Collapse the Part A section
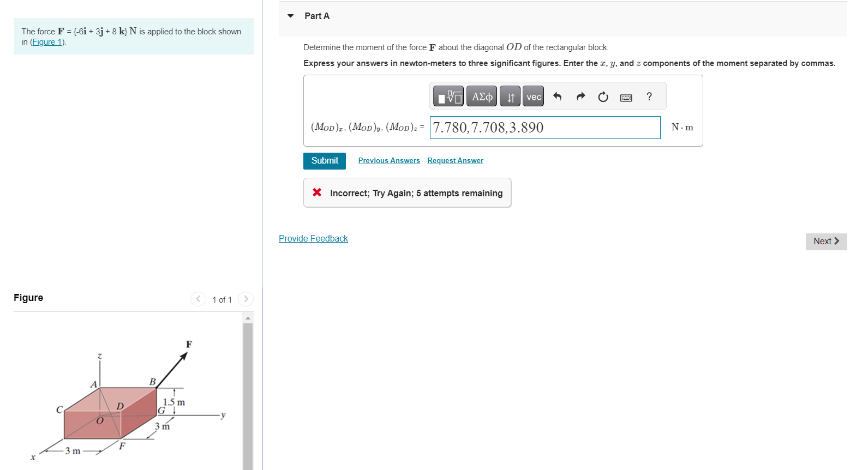The height and width of the screenshot is (470, 868). coord(291,16)
